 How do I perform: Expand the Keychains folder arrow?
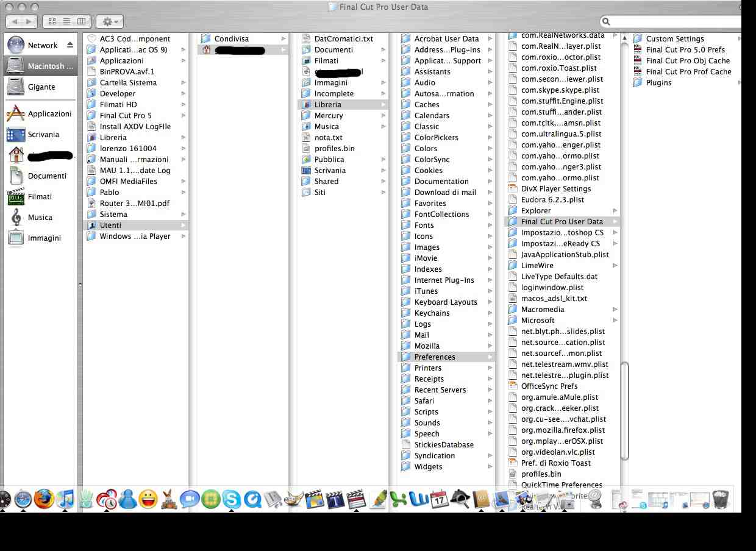pyautogui.click(x=490, y=313)
